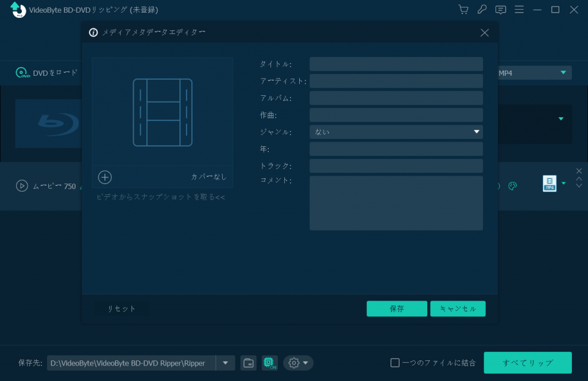Select the DVDをロード menu item

coord(43,73)
